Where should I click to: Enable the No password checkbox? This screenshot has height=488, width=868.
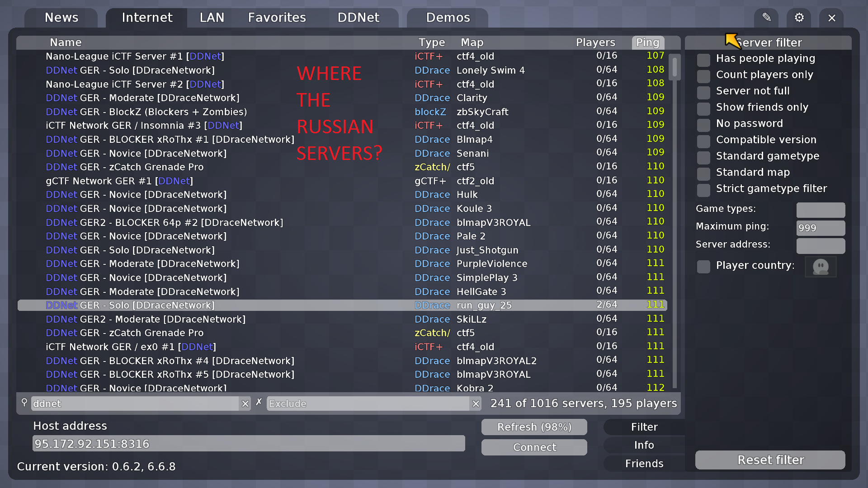(x=703, y=125)
